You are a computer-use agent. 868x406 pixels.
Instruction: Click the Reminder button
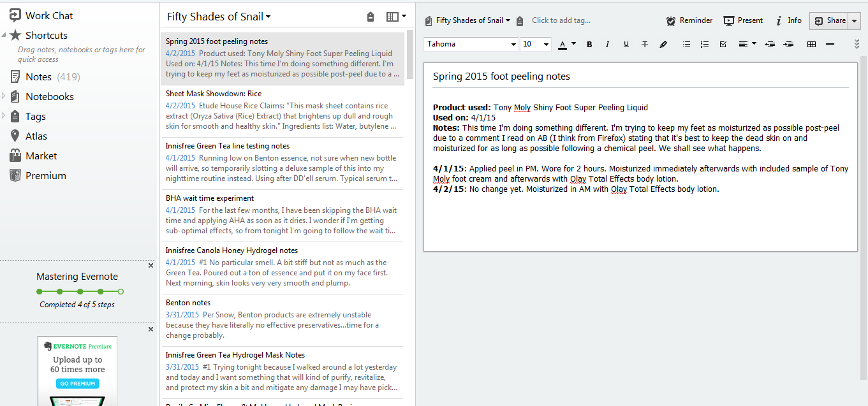pos(689,20)
